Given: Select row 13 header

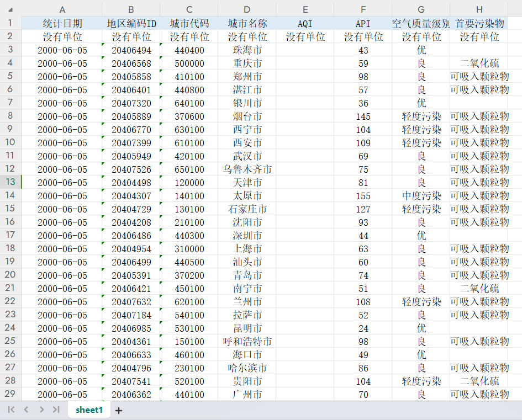Looking at the screenshot, I should [10, 182].
